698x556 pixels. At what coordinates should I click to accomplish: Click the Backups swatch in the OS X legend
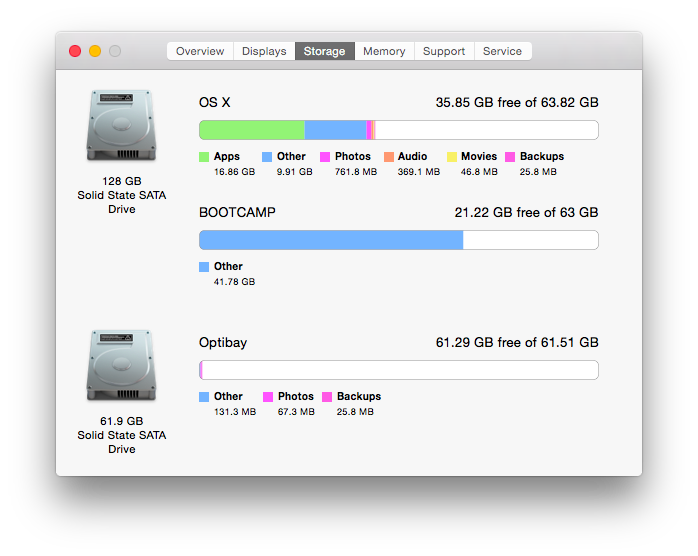(510, 157)
